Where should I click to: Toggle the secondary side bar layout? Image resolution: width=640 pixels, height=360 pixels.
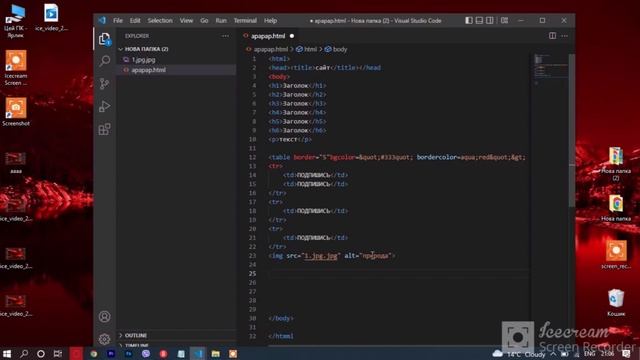coord(489,20)
